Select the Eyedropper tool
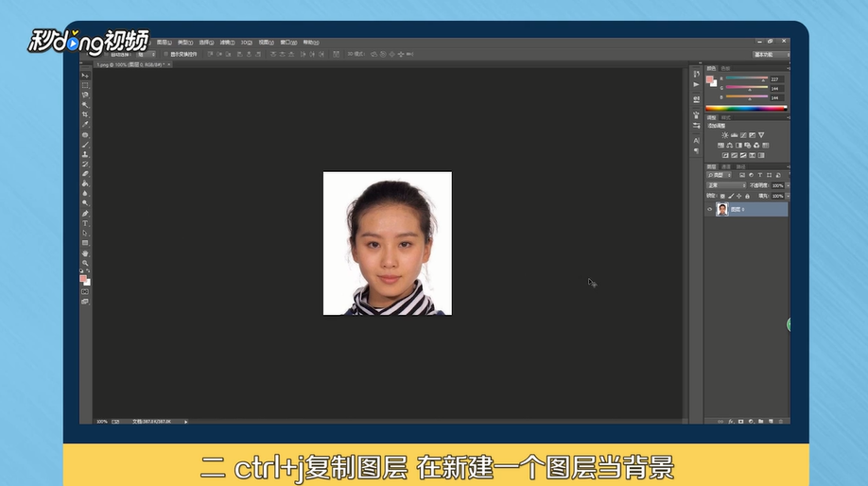 (x=85, y=125)
